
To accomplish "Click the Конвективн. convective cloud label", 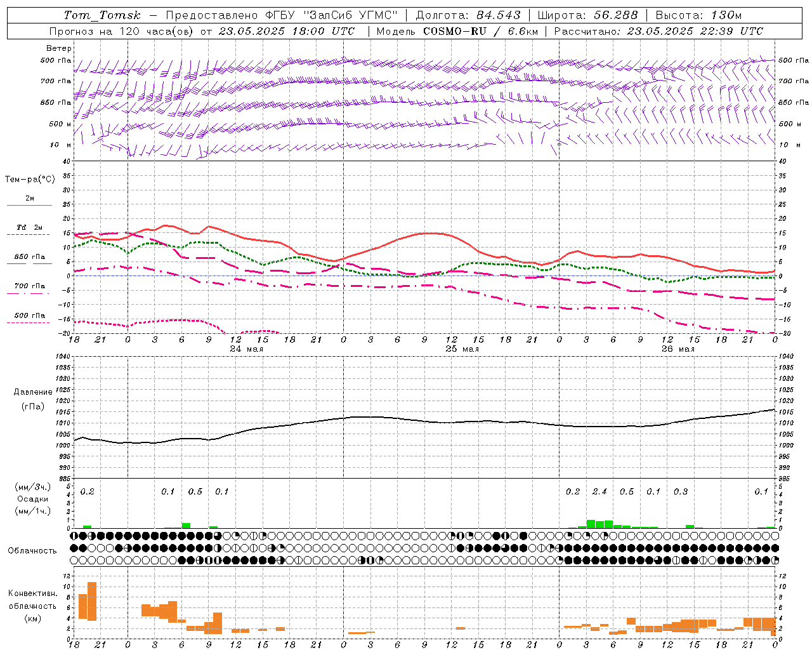I will point(32,594).
